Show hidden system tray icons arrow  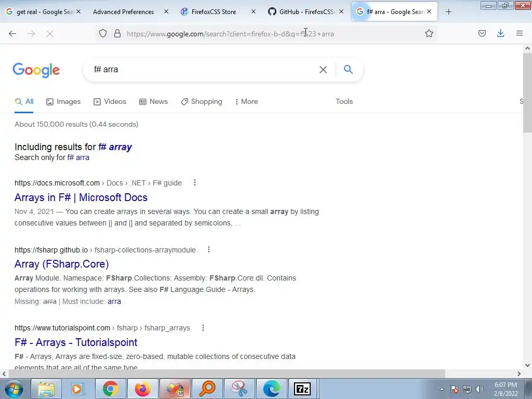(x=442, y=389)
